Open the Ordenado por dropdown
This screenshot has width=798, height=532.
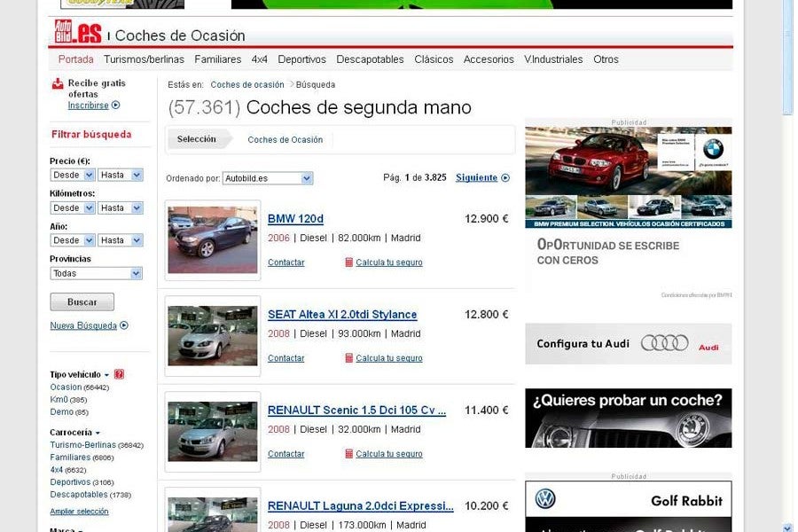pos(268,178)
